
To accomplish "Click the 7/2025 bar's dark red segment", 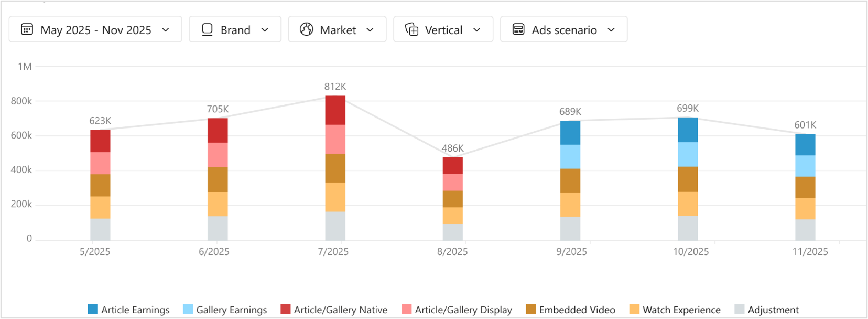I will (x=335, y=110).
